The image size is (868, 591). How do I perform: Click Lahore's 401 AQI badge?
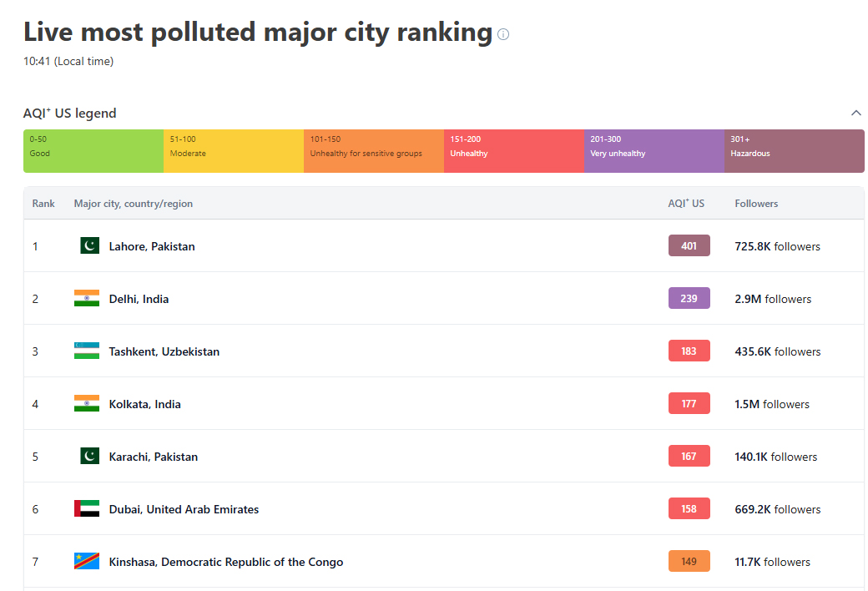coord(689,245)
